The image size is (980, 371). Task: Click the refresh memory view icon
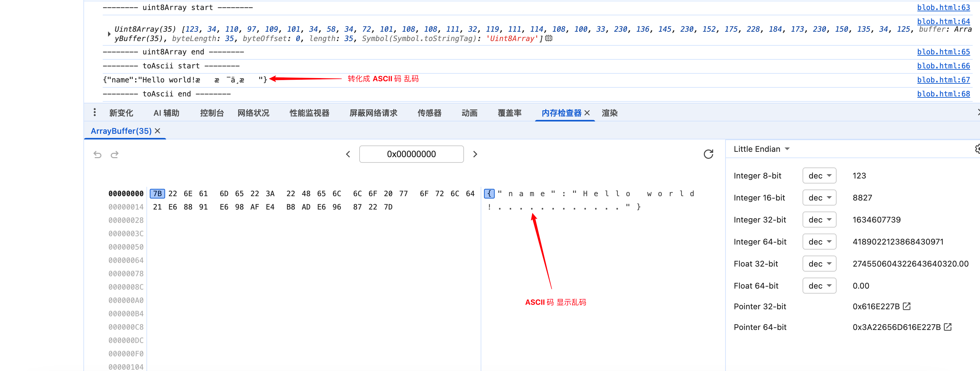pyautogui.click(x=708, y=154)
